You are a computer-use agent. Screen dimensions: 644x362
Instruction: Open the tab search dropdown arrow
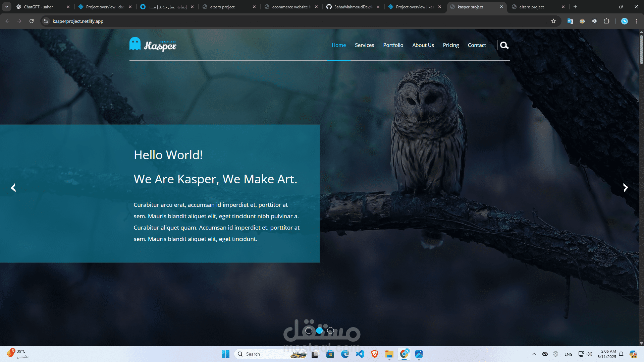coord(7,7)
